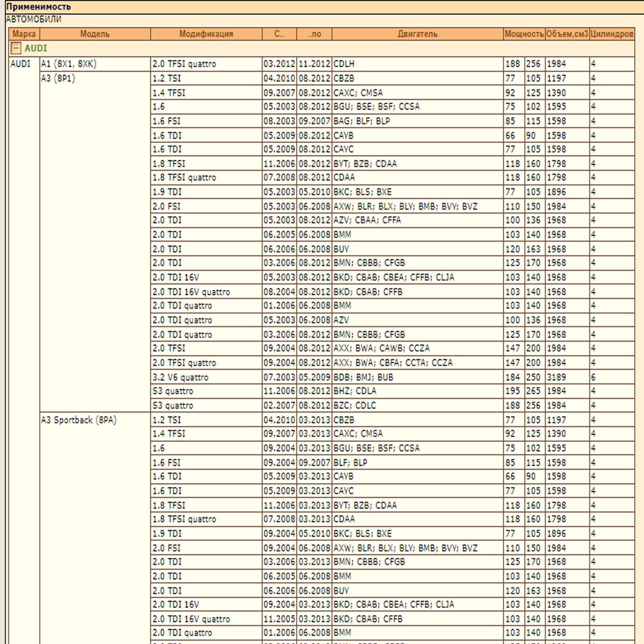Viewport: 644px width, 644px height.
Task: Collapse the AUDI group with minus icon
Action: [x=16, y=48]
